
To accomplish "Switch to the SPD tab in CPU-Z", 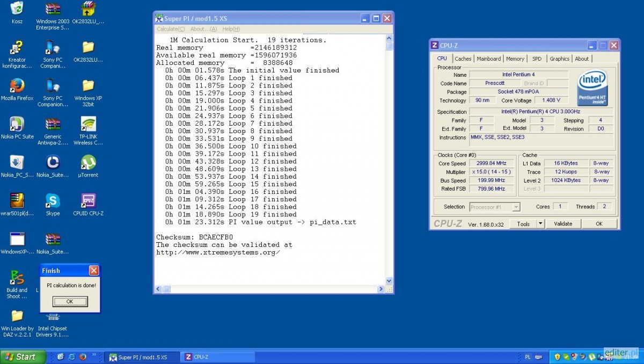I will pyautogui.click(x=537, y=59).
